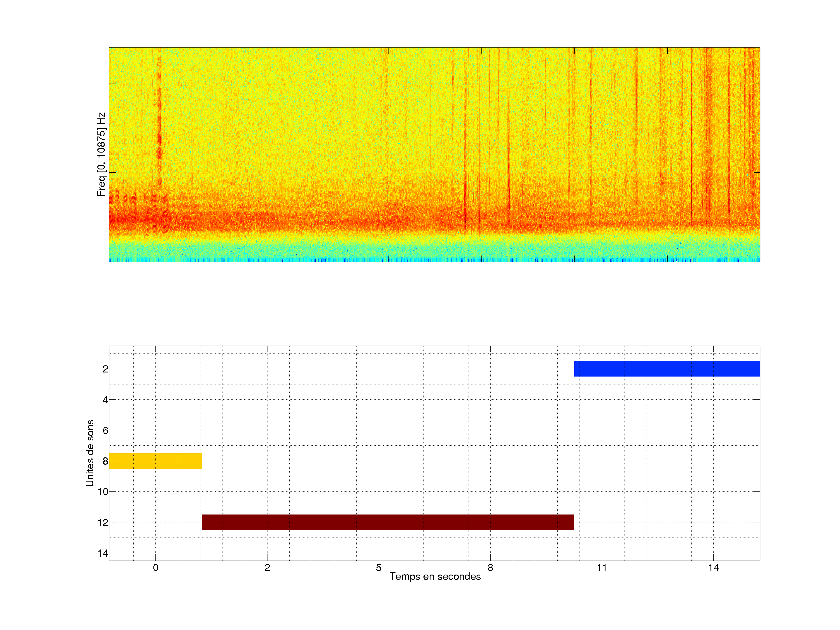Click the dark red bar at unit 12
The height and width of the screenshot is (630, 840).
[x=388, y=522]
